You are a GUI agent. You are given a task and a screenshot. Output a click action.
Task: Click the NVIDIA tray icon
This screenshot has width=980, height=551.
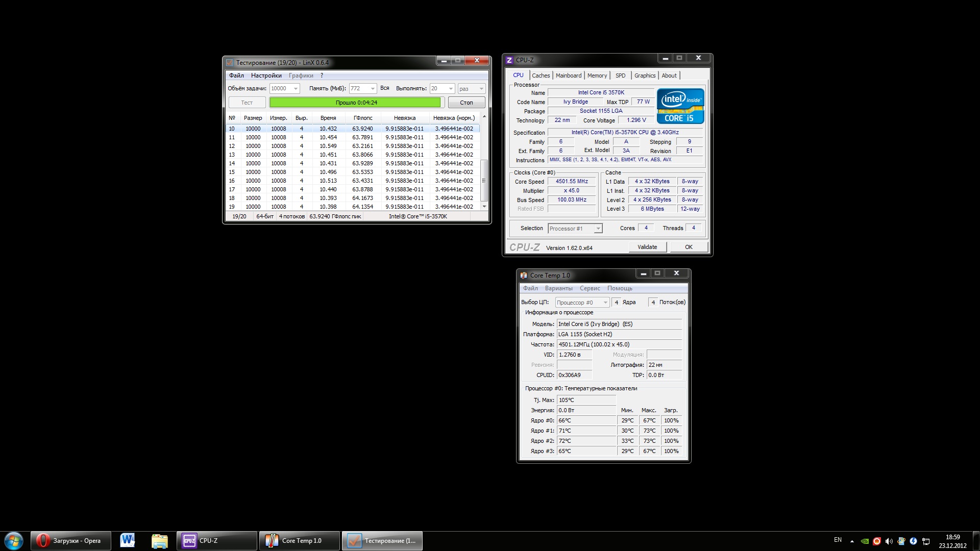(x=865, y=541)
